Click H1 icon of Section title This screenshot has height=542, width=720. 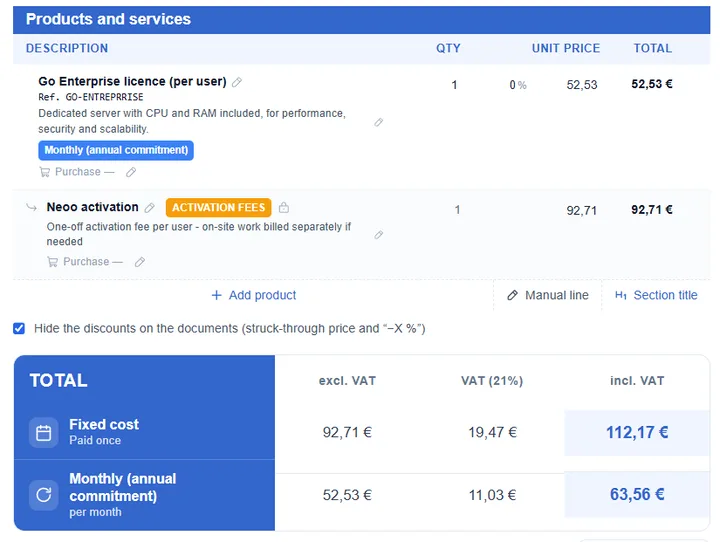click(621, 295)
